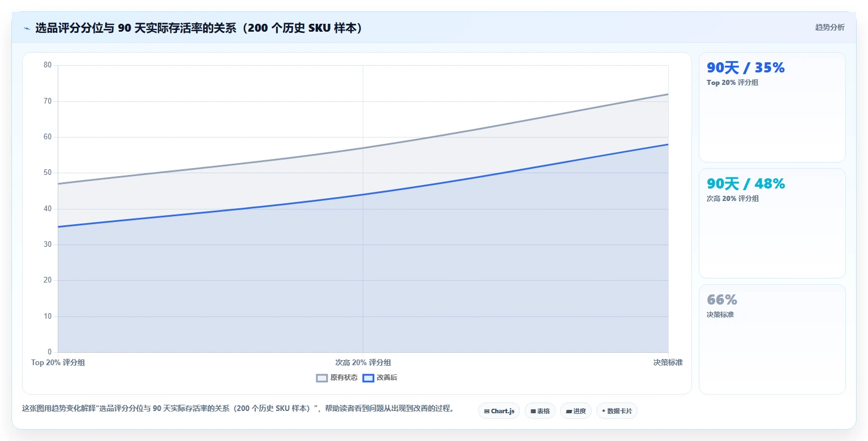The height and width of the screenshot is (441, 868).
Task: Click the Top 20% 评分组 axis label
Action: pos(58,363)
